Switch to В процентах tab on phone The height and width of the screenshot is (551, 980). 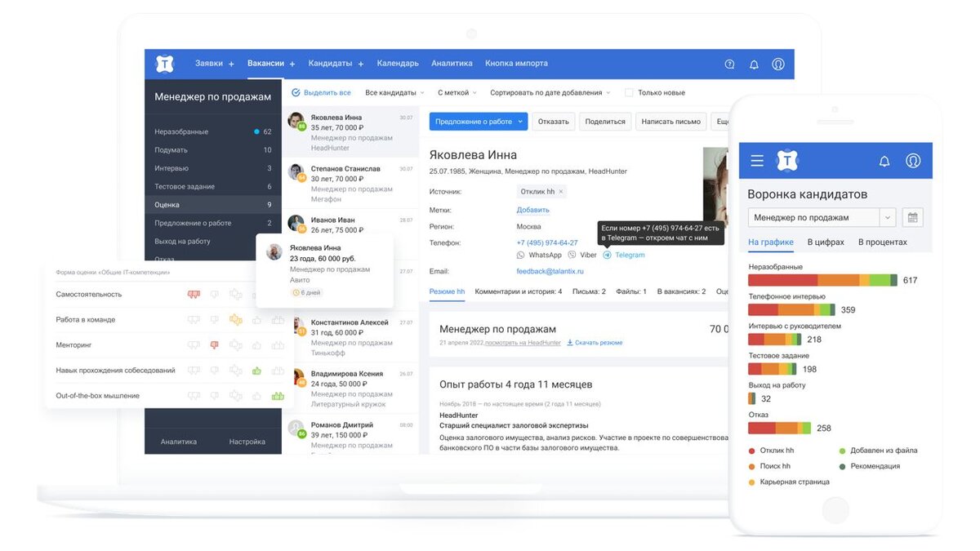pyautogui.click(x=882, y=242)
